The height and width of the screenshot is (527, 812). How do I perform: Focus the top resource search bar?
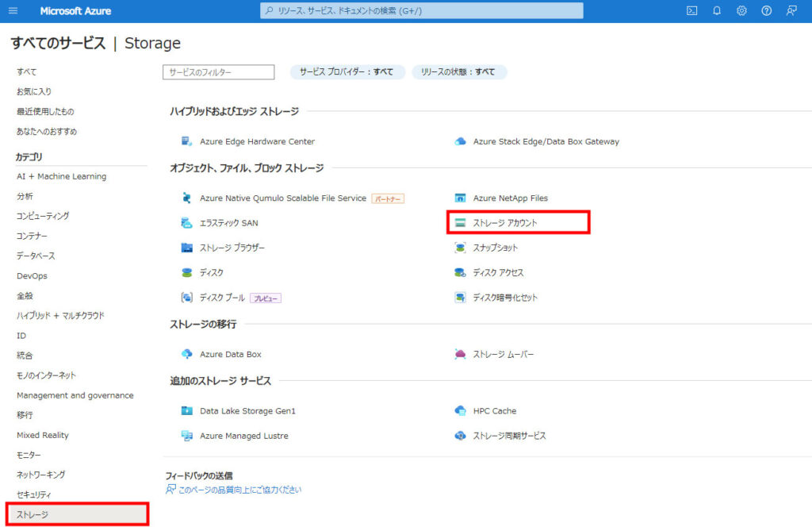[x=422, y=10]
